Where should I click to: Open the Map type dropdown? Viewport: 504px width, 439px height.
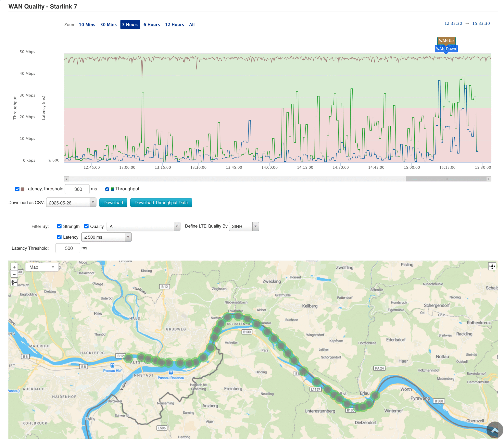pyautogui.click(x=42, y=267)
